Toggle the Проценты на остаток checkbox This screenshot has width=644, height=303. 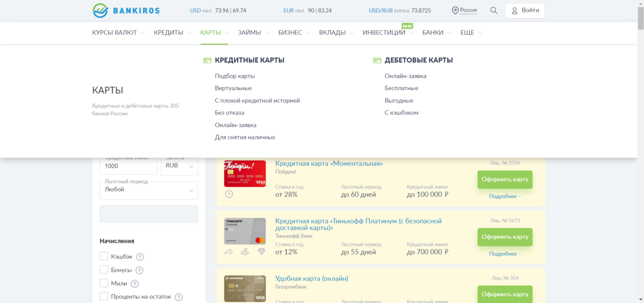104,296
